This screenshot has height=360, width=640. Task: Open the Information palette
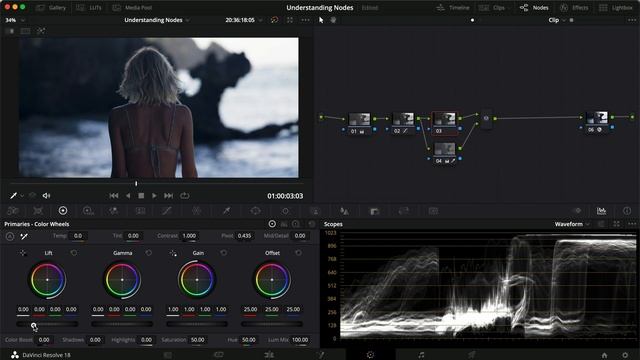[627, 211]
